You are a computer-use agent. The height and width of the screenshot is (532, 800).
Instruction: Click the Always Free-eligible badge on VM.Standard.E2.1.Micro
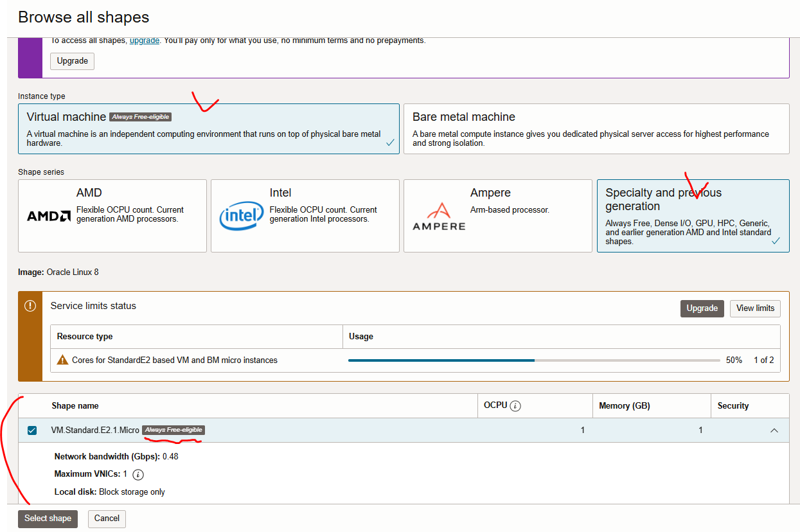173,430
